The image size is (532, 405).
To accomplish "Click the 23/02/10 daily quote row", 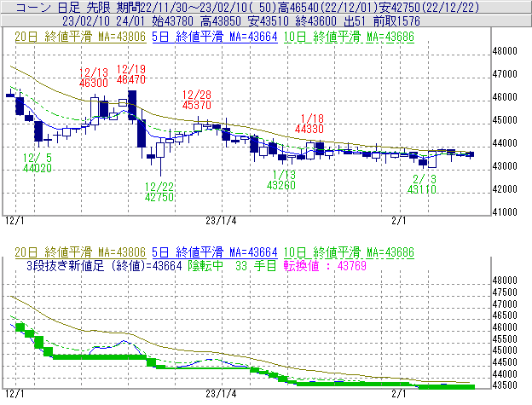I will click(266, 21).
